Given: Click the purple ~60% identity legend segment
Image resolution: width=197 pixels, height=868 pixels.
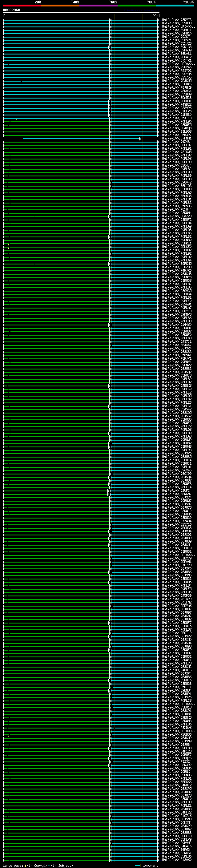Looking at the screenshot, I should tap(99, 6).
